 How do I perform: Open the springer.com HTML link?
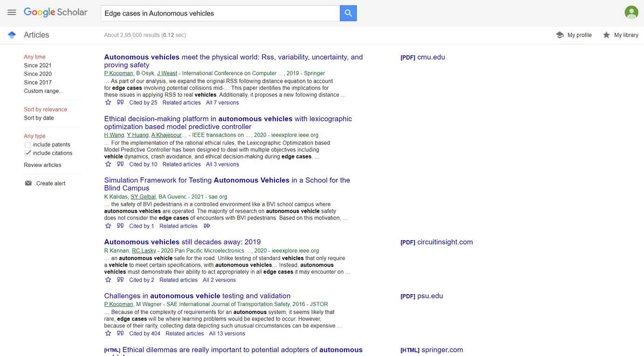pos(432,350)
